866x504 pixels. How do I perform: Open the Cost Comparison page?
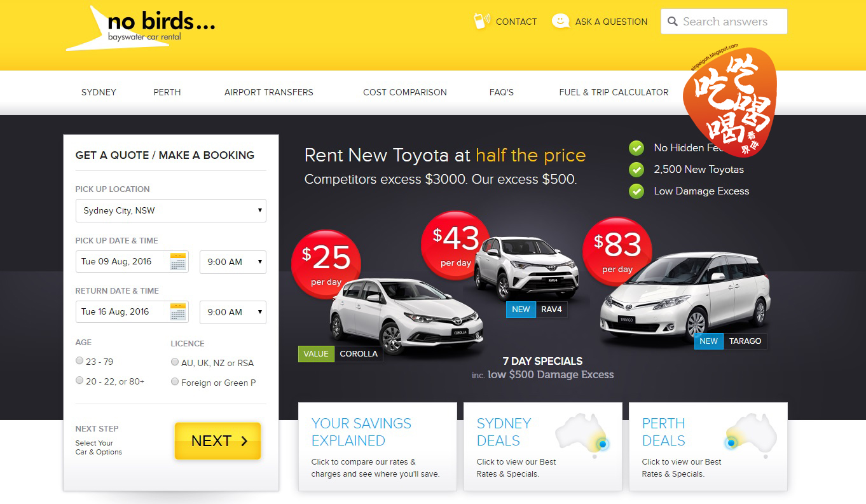click(x=405, y=92)
